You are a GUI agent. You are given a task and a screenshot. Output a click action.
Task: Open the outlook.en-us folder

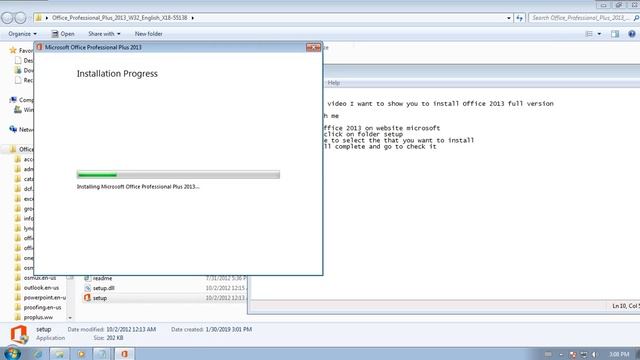coord(37,287)
